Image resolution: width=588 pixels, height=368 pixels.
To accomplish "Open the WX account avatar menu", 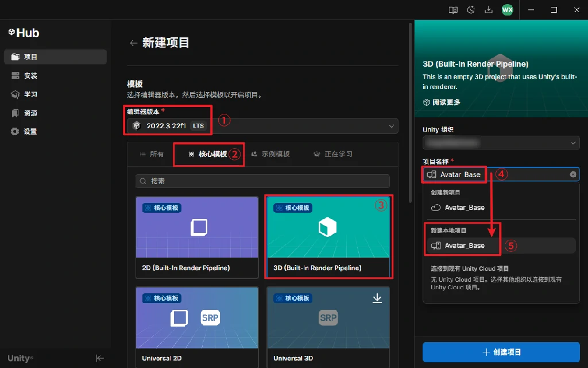I will click(507, 10).
